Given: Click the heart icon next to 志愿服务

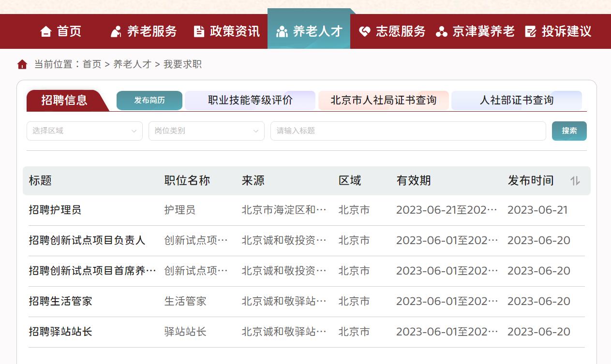Looking at the screenshot, I should [363, 31].
